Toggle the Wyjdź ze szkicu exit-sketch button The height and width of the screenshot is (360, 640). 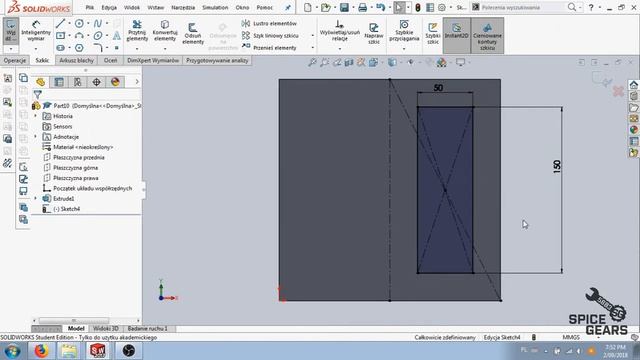11,31
